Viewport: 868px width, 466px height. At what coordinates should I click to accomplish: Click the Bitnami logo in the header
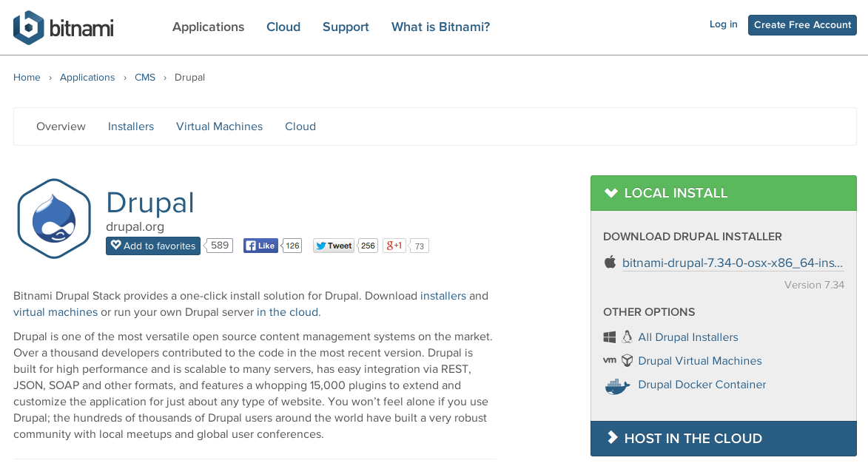(x=63, y=27)
